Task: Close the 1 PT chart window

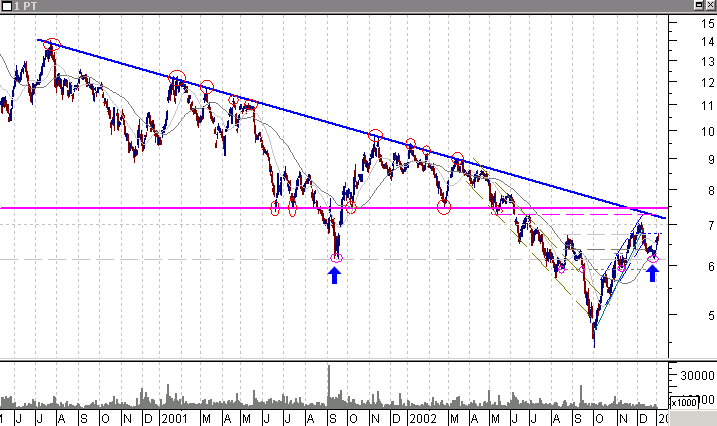Action: (710, 5)
